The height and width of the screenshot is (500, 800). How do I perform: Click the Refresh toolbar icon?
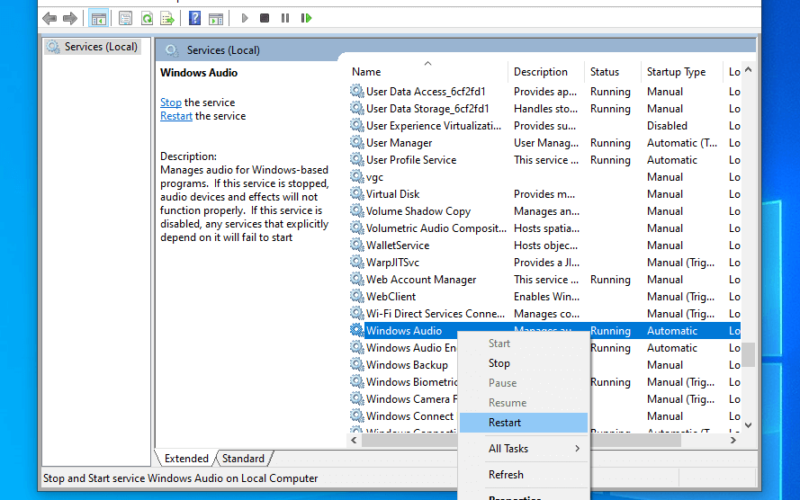[x=147, y=19]
